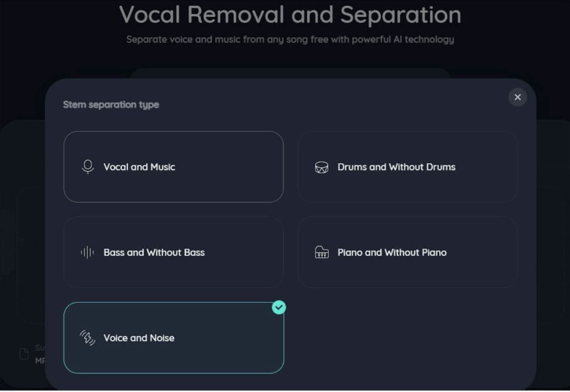Click the Voice and Noise label text
The image size is (570, 392).
coord(139,338)
